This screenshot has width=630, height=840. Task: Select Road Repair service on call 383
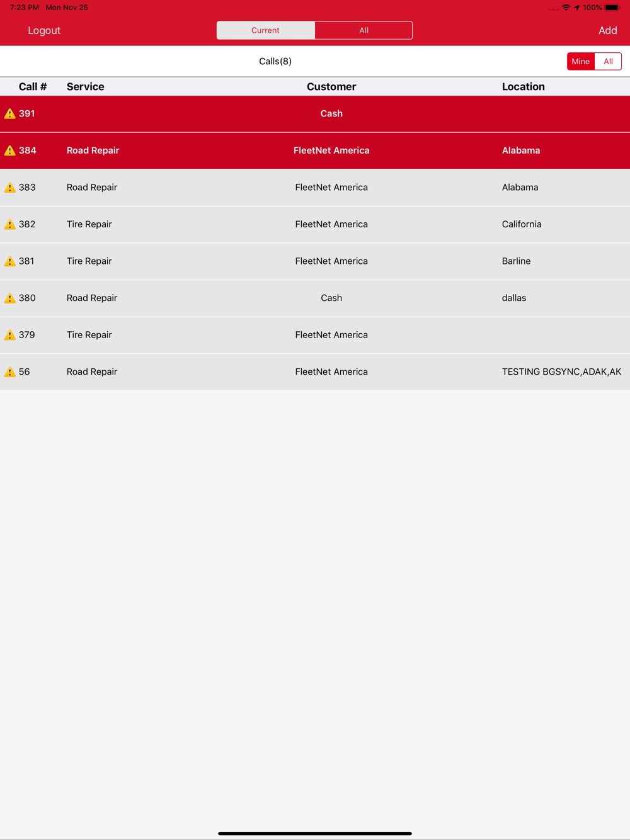coord(92,188)
